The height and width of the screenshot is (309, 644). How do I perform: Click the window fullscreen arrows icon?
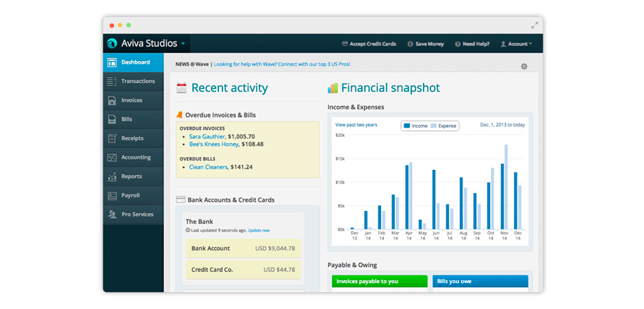(534, 25)
